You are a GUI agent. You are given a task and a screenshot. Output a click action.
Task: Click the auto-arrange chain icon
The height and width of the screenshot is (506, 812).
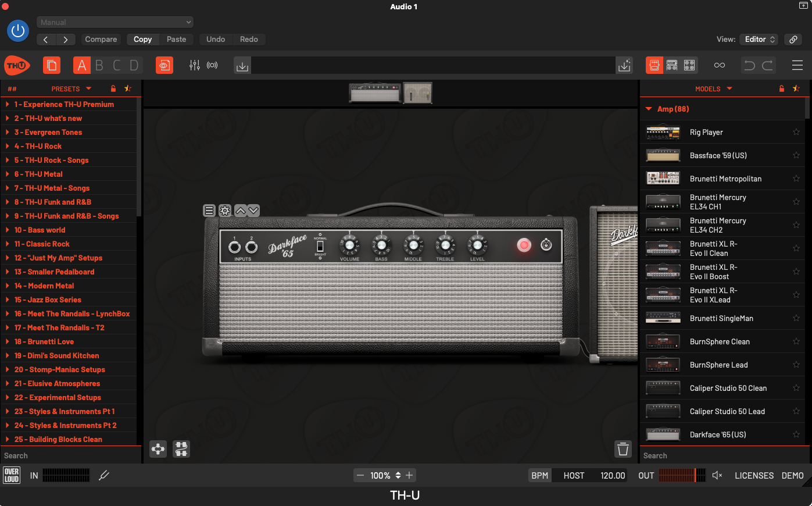(x=158, y=449)
